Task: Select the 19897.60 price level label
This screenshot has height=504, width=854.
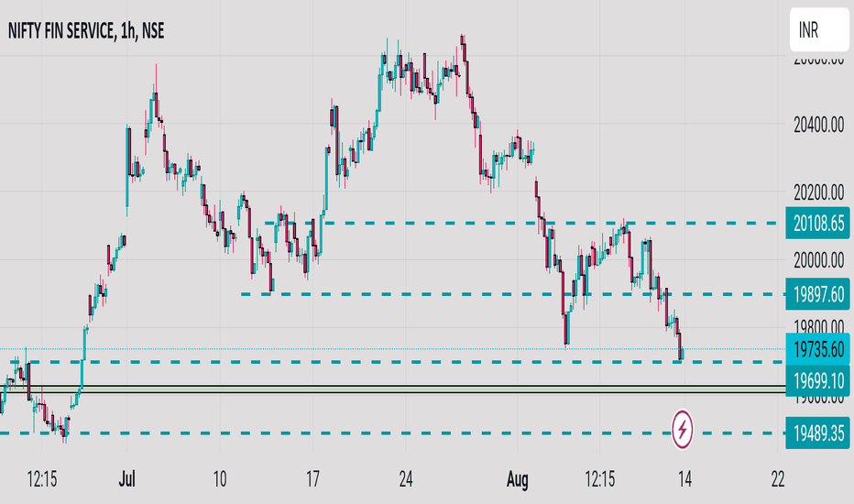Action: 817,294
